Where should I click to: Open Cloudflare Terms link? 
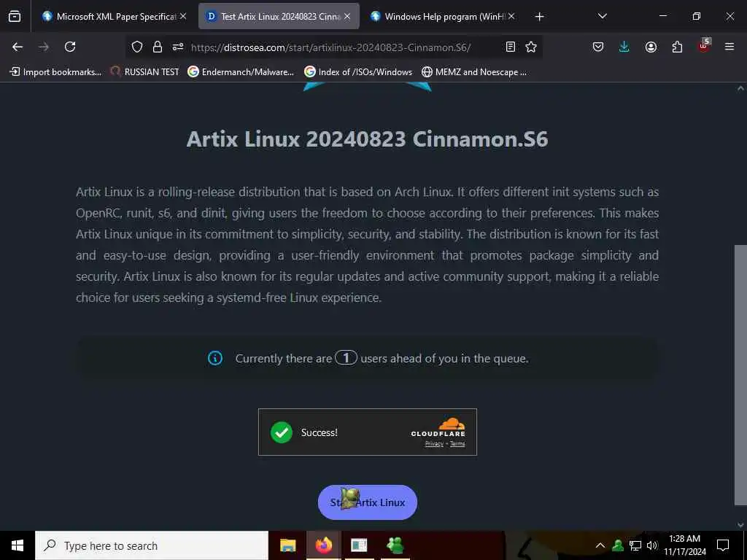click(x=457, y=444)
